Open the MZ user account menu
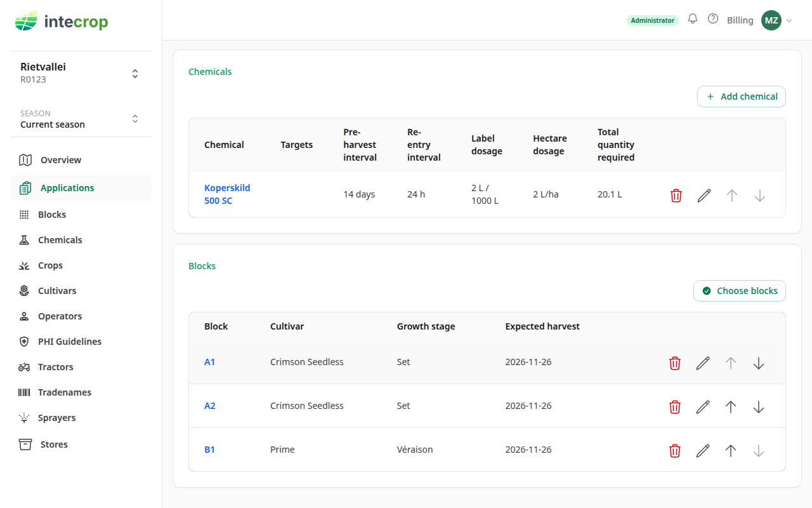This screenshot has height=508, width=812. point(777,20)
